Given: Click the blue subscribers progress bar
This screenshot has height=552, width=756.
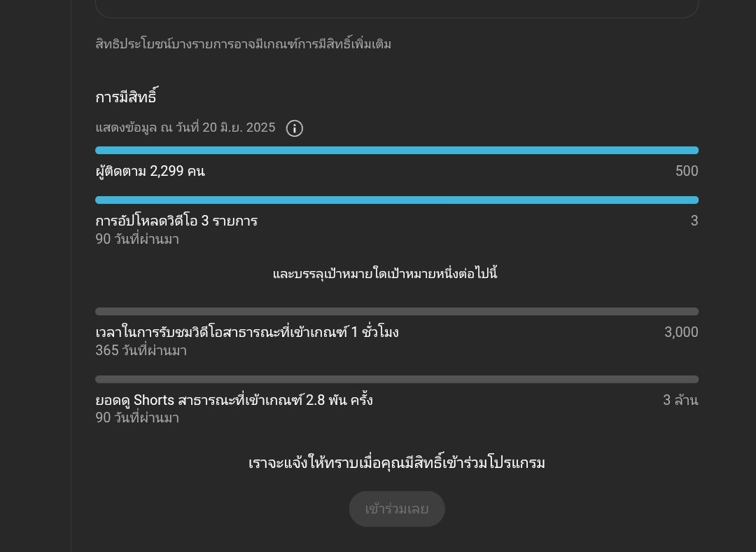Looking at the screenshot, I should point(397,151).
